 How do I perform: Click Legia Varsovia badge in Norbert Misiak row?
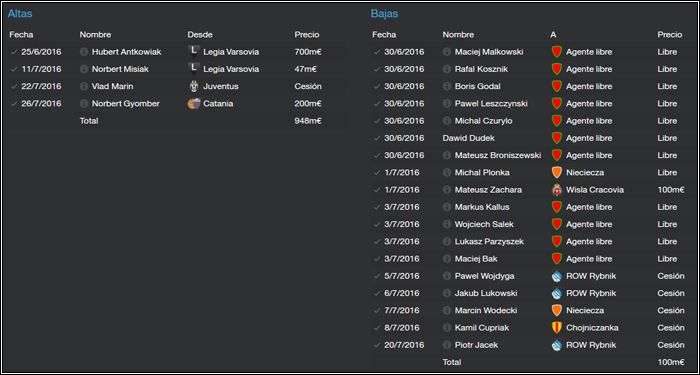(193, 69)
